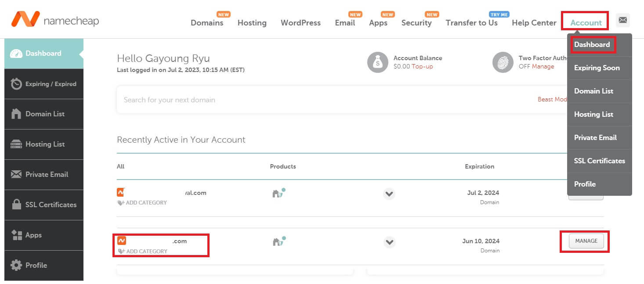Focus the domain search field
This screenshot has width=644, height=284.
325,100
